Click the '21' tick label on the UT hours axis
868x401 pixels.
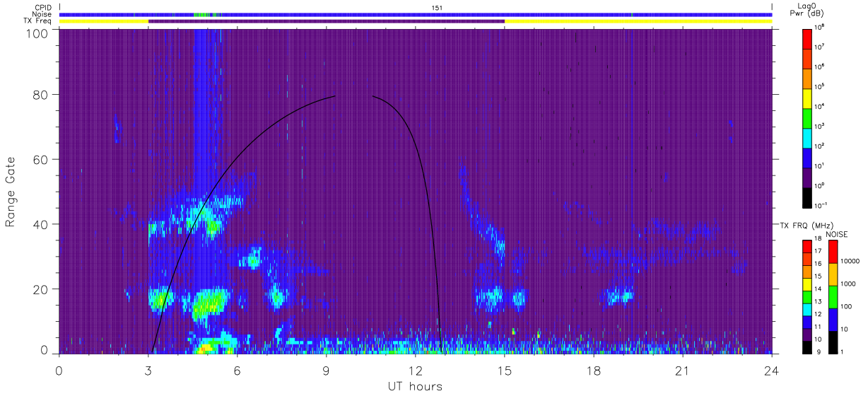tap(683, 371)
